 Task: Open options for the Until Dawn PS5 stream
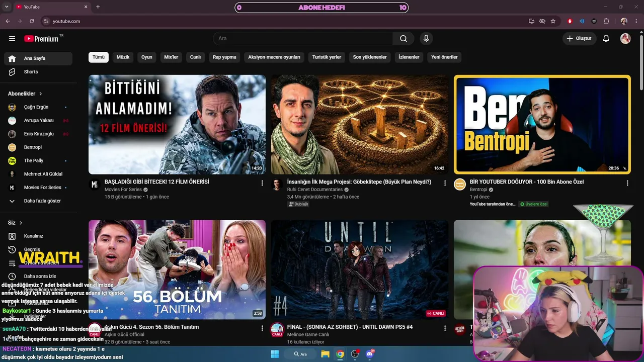pyautogui.click(x=445, y=328)
